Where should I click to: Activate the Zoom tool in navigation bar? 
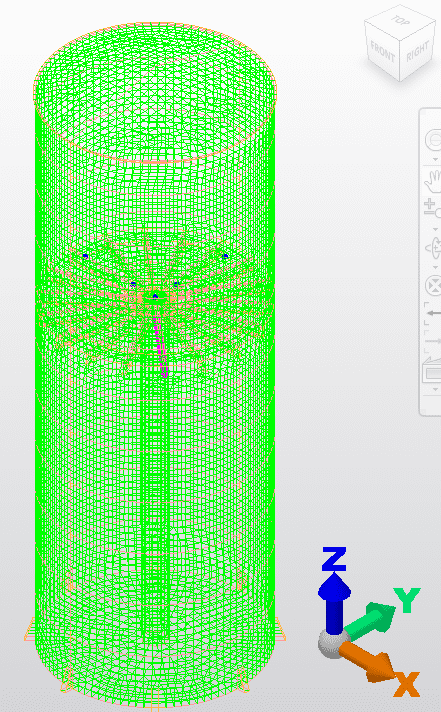tap(432, 208)
